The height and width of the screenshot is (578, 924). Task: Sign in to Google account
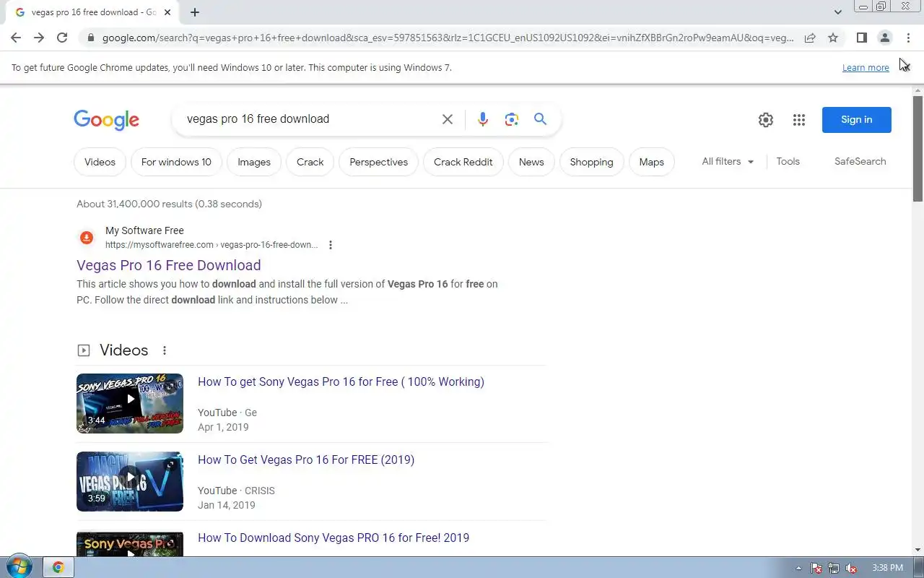[x=856, y=120]
